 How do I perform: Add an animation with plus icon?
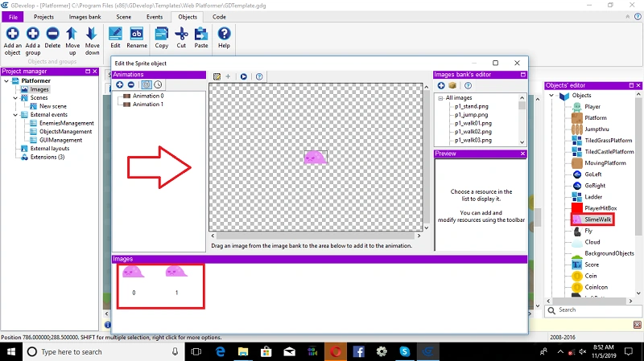pyautogui.click(x=119, y=84)
